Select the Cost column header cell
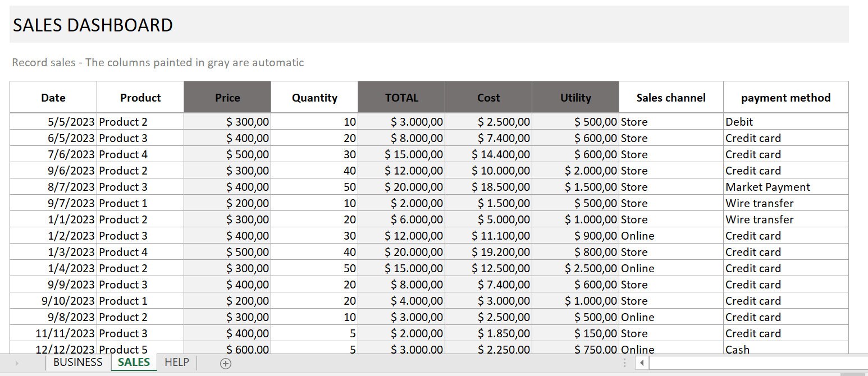 [x=488, y=97]
